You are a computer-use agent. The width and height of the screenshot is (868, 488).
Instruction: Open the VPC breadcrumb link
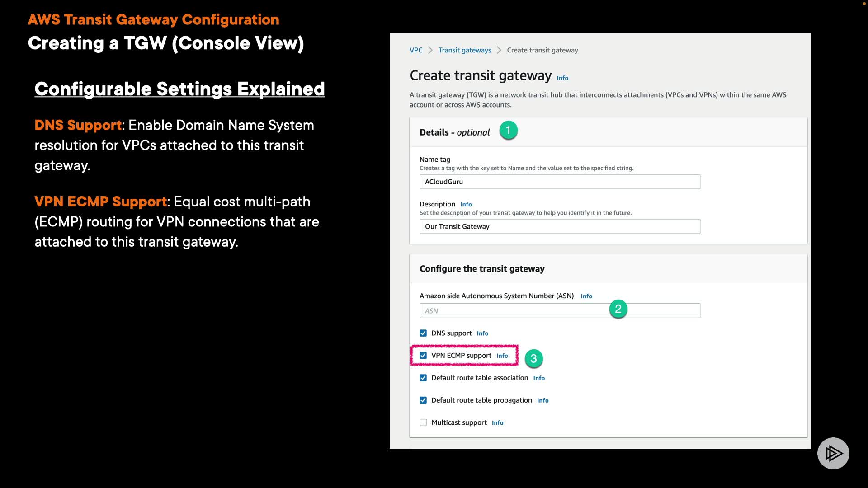(x=416, y=50)
